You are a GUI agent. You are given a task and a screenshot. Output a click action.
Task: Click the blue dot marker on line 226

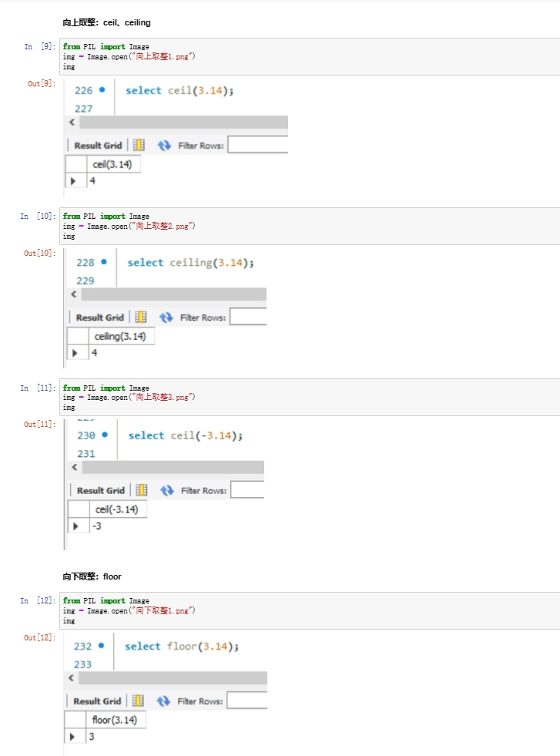pos(102,89)
